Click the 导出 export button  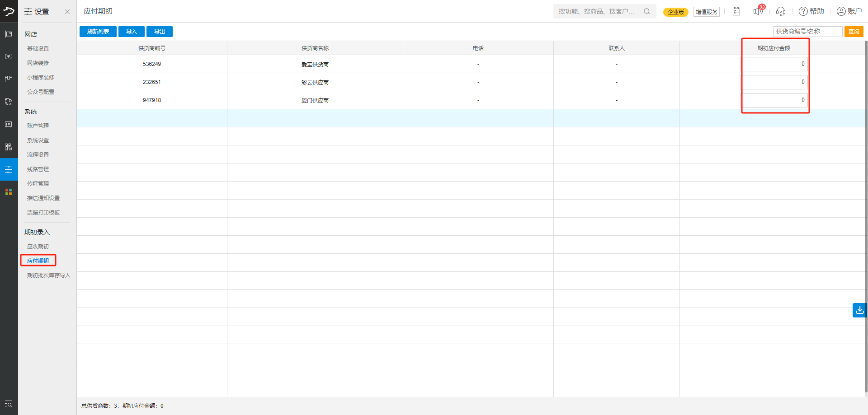[x=160, y=32]
